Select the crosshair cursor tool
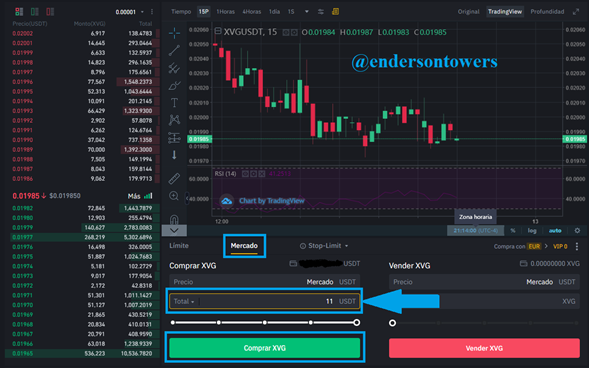The image size is (589, 368). (x=174, y=33)
